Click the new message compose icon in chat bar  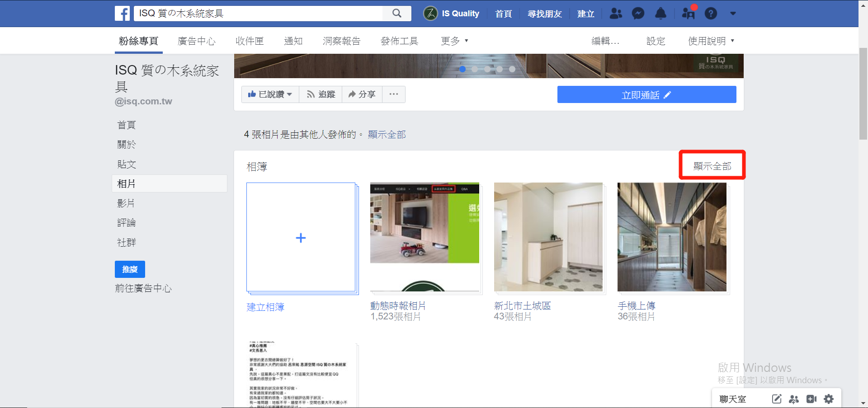coord(776,399)
